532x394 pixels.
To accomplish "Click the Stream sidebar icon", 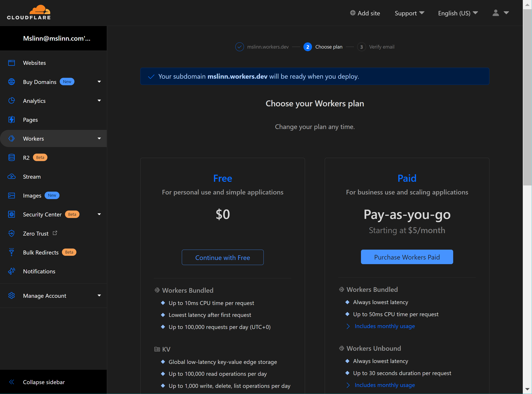I will click(12, 176).
